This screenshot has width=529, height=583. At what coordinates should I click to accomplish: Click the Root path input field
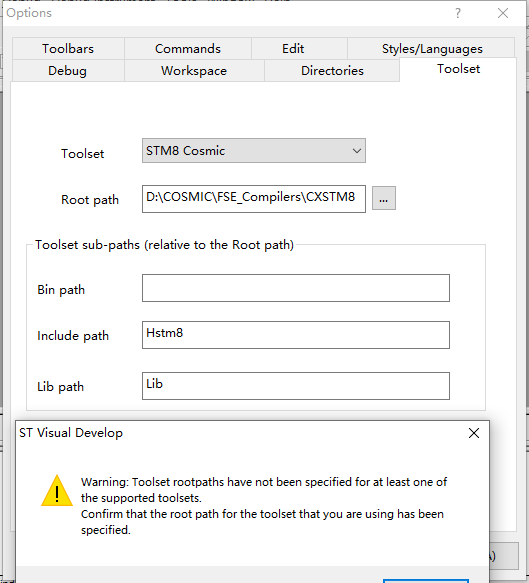(254, 199)
